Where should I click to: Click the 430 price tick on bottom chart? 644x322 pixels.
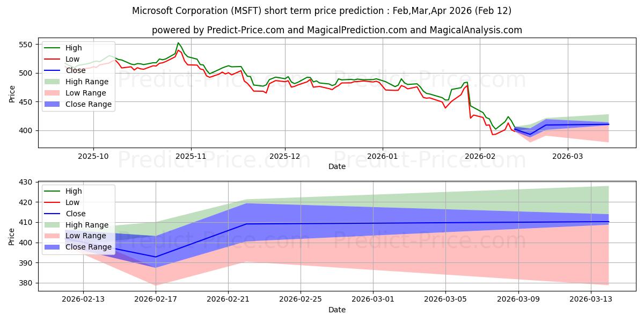click(x=25, y=182)
